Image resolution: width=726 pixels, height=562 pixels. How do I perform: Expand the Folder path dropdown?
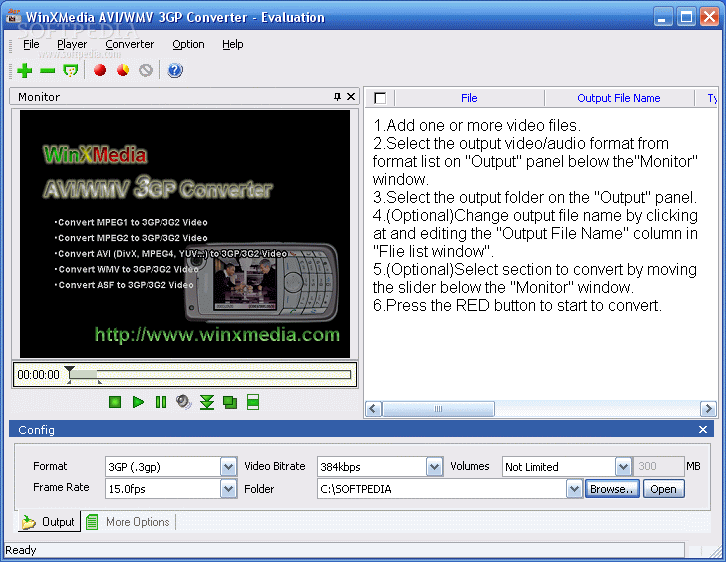click(574, 489)
